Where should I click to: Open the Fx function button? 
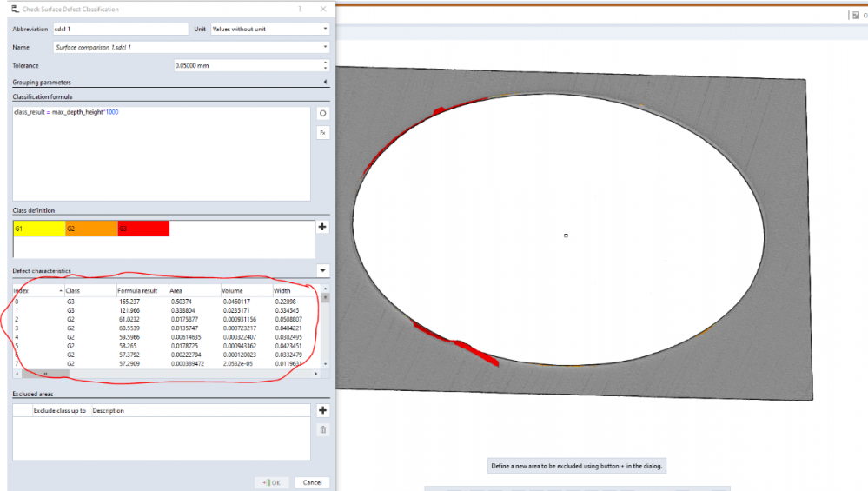coord(322,133)
